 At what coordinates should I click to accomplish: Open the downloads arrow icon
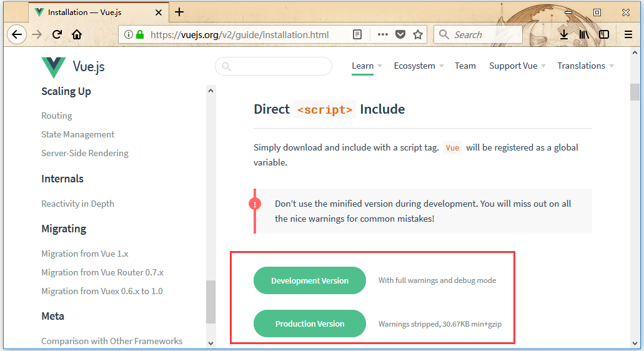[563, 35]
